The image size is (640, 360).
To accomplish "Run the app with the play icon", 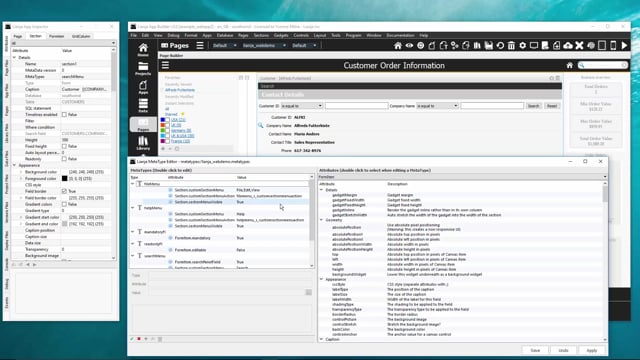I will (x=624, y=45).
